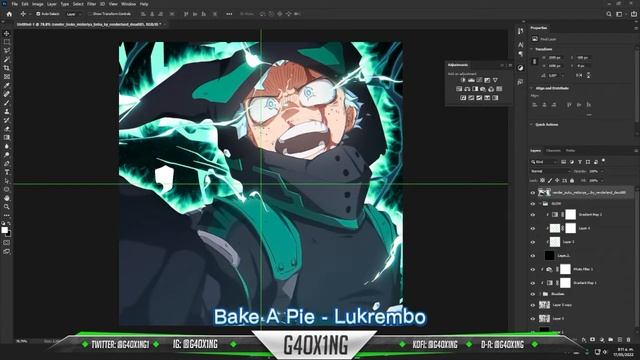This screenshot has height=360, width=640.
Task: Hide the black fill layer
Action: click(533, 256)
